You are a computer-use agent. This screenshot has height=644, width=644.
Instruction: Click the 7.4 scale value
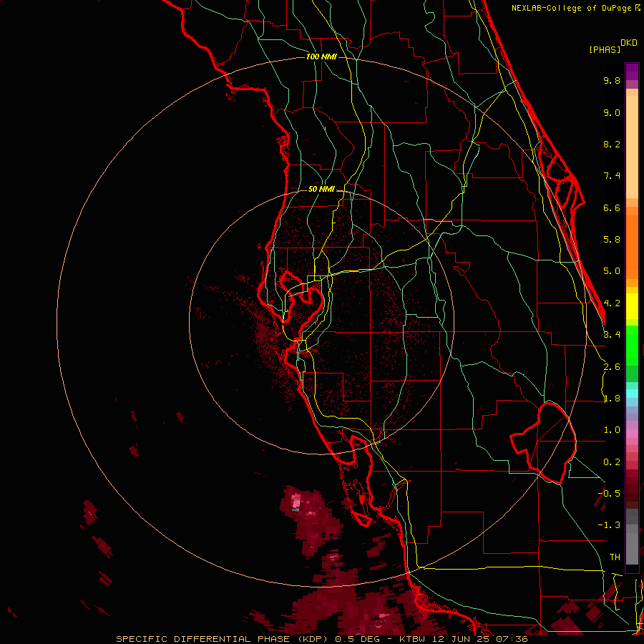[612, 176]
